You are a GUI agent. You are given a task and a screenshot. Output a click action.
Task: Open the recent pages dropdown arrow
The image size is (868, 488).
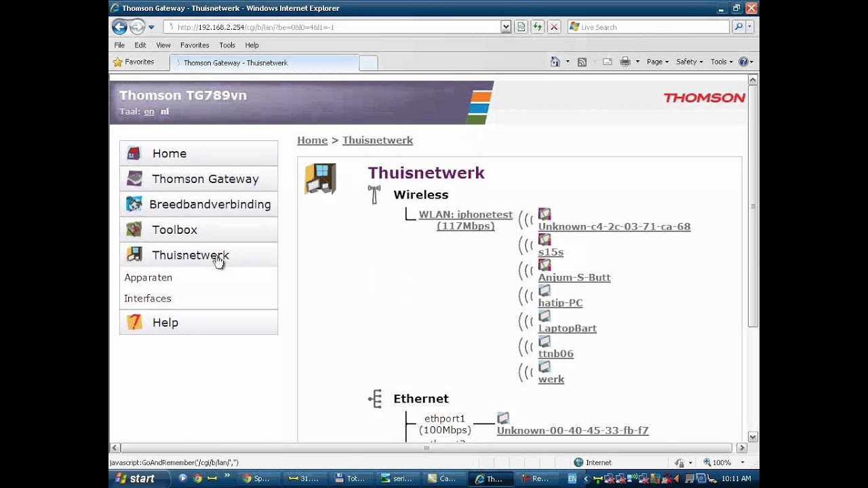tap(151, 27)
